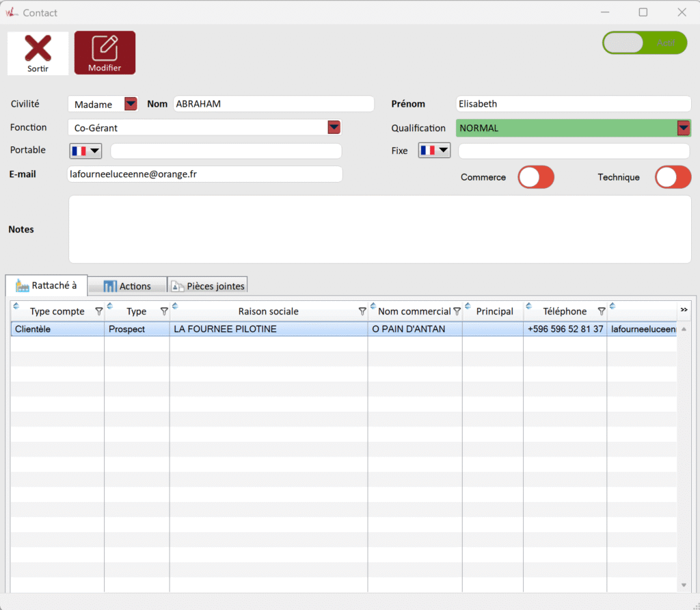Expand the Fonction dropdown list

click(334, 127)
